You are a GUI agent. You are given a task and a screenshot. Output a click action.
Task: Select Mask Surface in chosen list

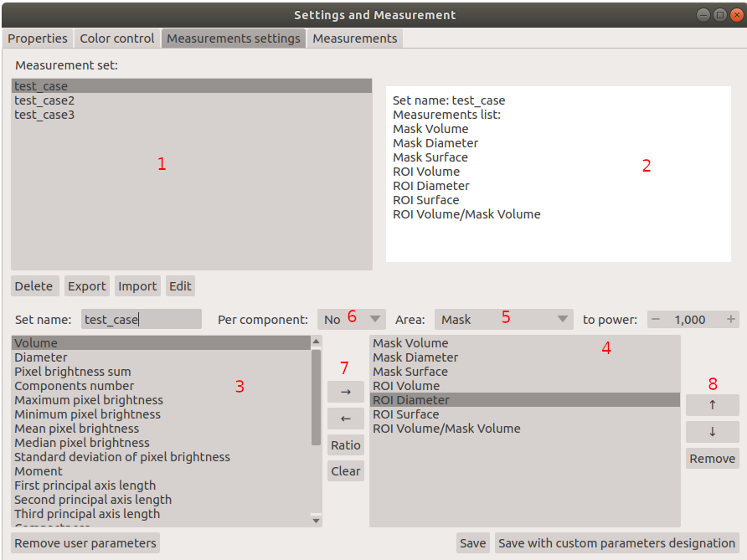525,372
